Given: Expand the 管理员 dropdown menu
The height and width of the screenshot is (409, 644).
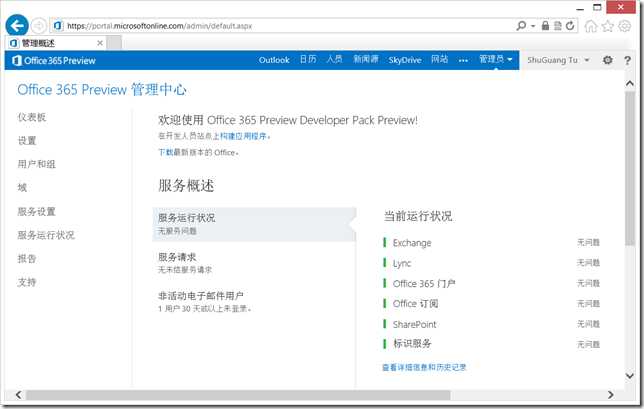Looking at the screenshot, I should tap(496, 60).
